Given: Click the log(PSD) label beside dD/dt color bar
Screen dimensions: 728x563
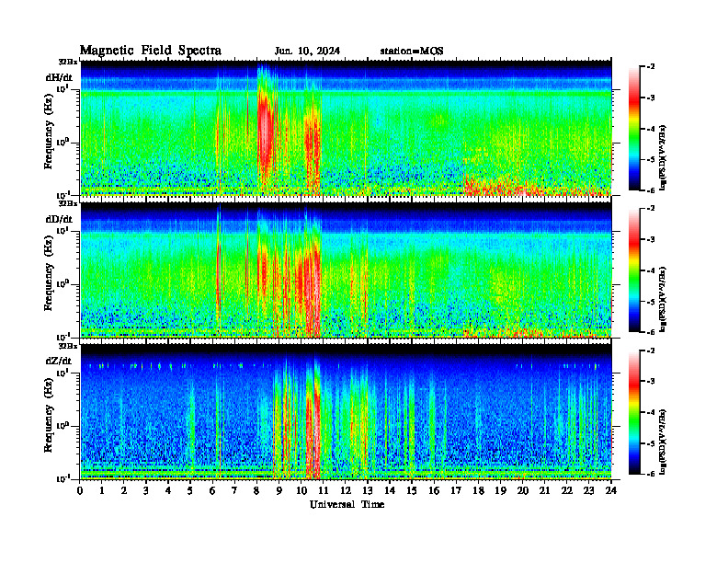Looking at the screenshot, I should point(663,298).
